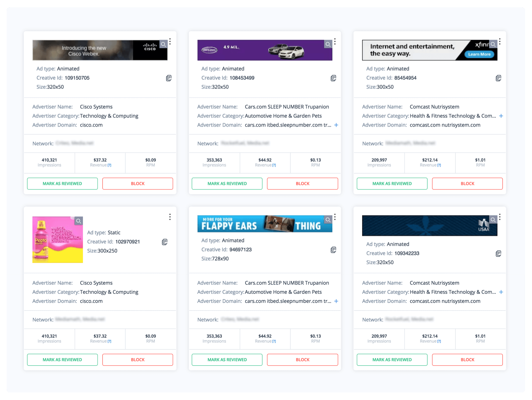532x400 pixels.
Task: Open kebab menu on Cisco Webex card
Action: click(x=170, y=42)
